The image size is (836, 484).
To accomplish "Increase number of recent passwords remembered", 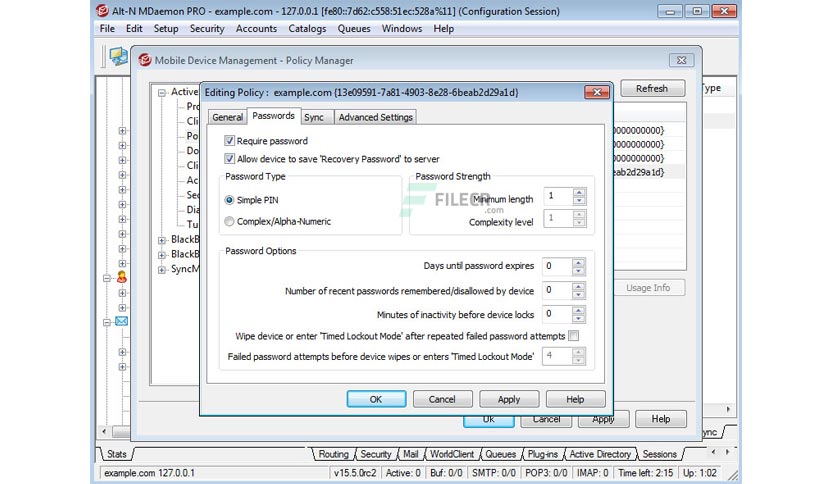I will 578,286.
